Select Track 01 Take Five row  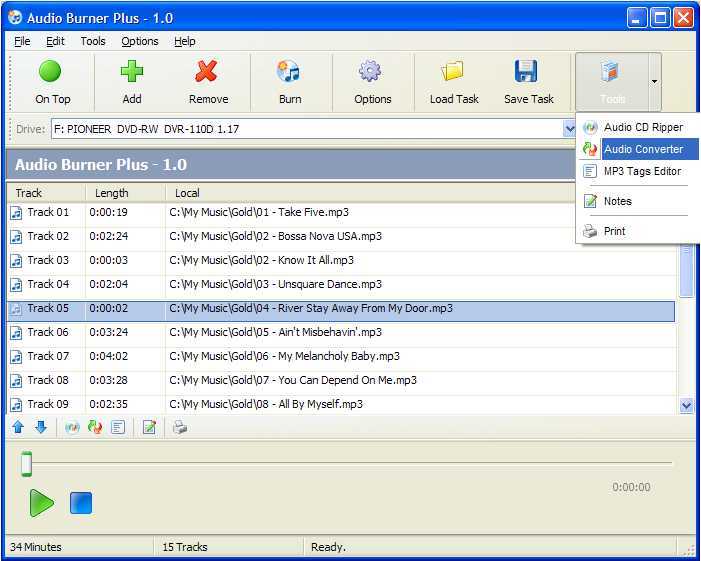[341, 212]
